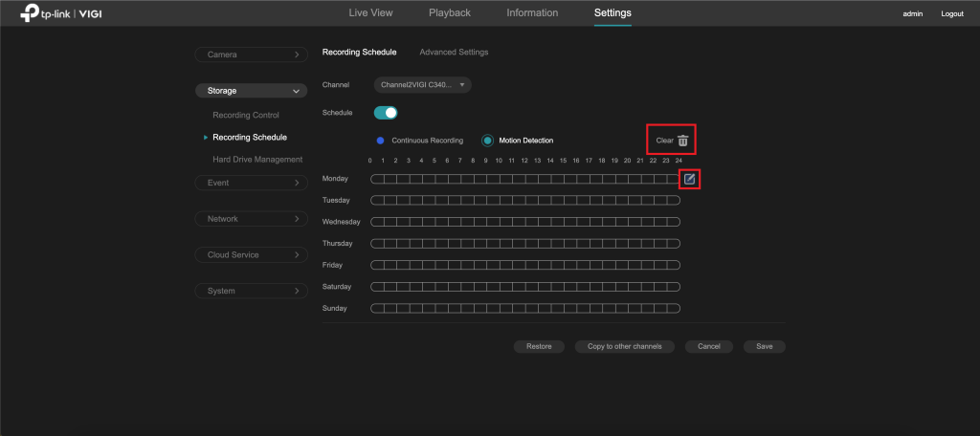The width and height of the screenshot is (980, 436).
Task: Switch to Advanced Settings tab
Action: pos(454,53)
